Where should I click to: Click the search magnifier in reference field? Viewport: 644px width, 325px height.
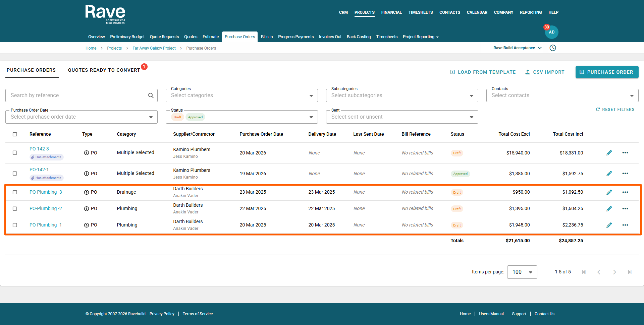tap(151, 95)
